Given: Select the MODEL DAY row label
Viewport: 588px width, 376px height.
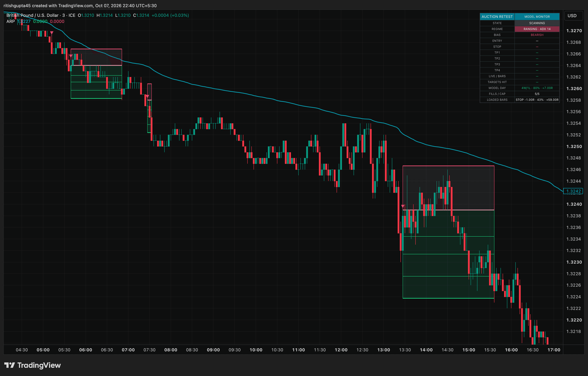Looking at the screenshot, I should pyautogui.click(x=497, y=88).
